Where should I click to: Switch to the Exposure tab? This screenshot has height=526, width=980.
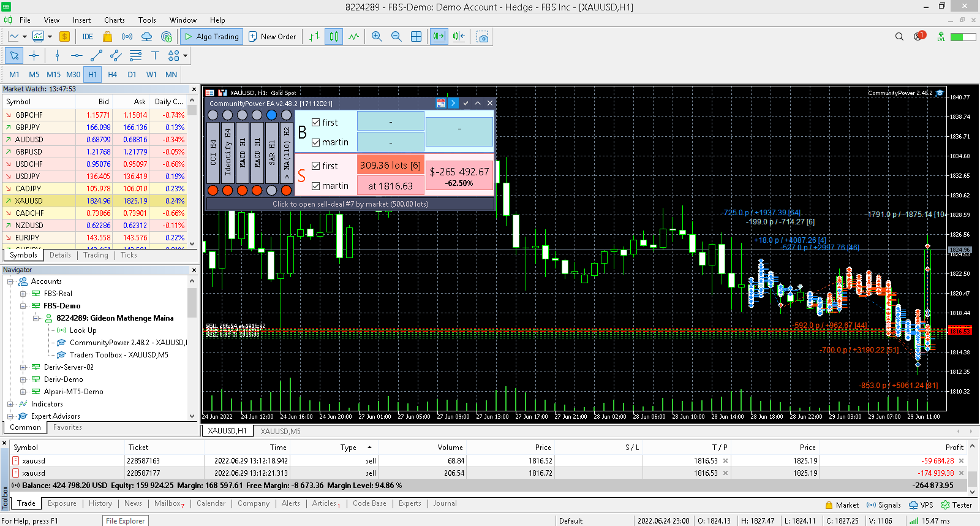(x=62, y=503)
